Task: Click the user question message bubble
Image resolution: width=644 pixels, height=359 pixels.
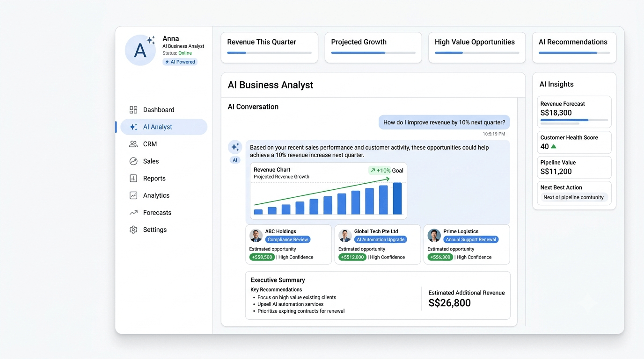Action: tap(444, 122)
